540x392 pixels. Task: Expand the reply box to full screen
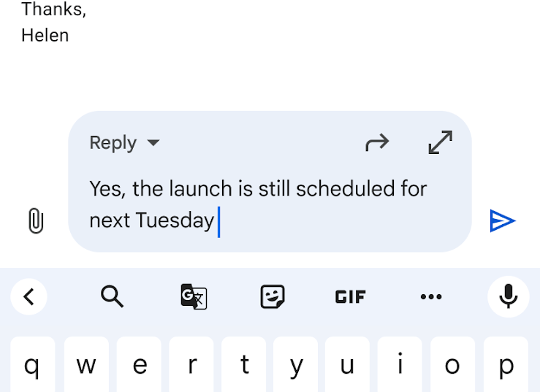(x=440, y=143)
